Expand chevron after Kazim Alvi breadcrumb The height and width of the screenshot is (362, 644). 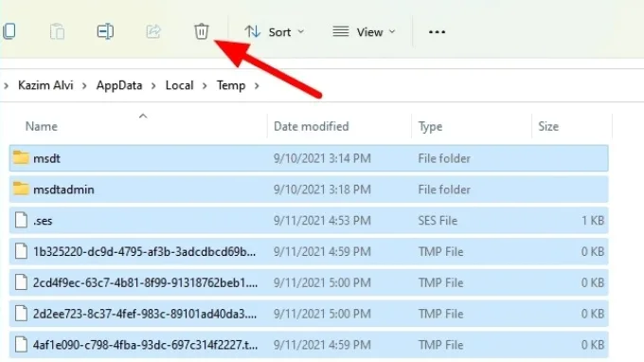[84, 86]
